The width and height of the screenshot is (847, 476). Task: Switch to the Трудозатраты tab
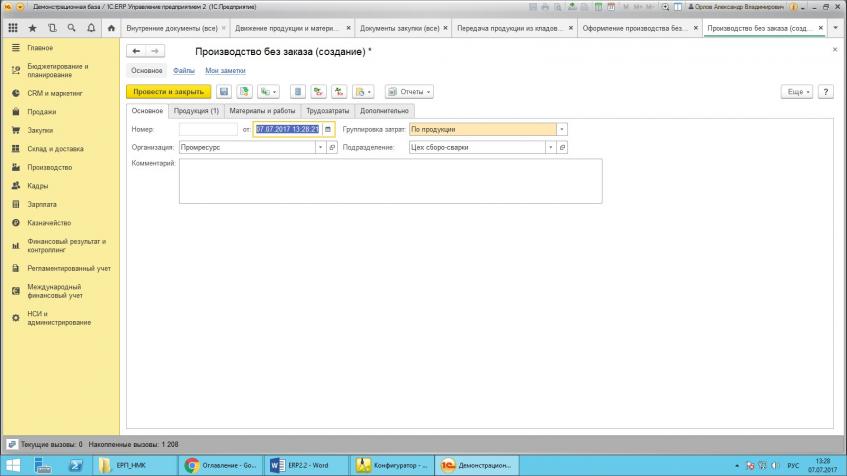coord(328,111)
